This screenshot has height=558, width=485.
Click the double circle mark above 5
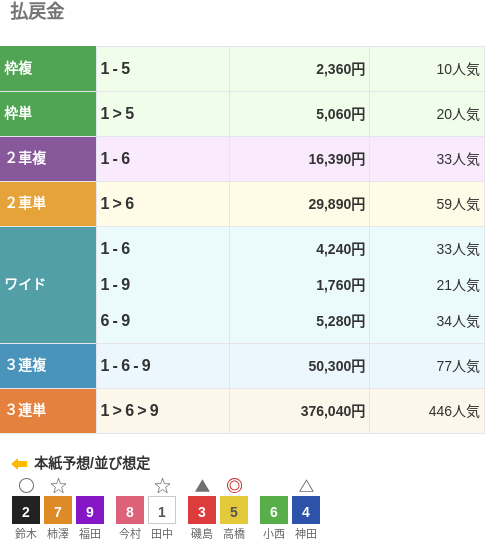tap(234, 485)
